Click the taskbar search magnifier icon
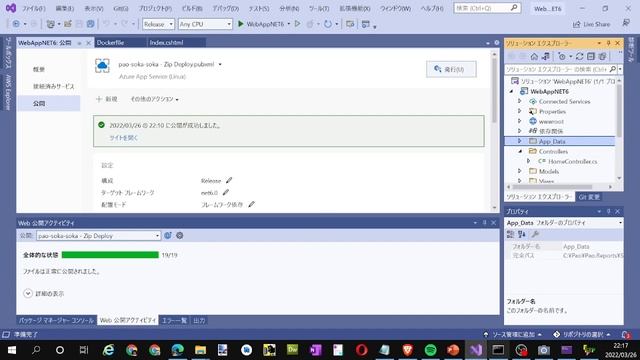Viewport: 640px width, 360px height. pyautogui.click(x=36, y=350)
